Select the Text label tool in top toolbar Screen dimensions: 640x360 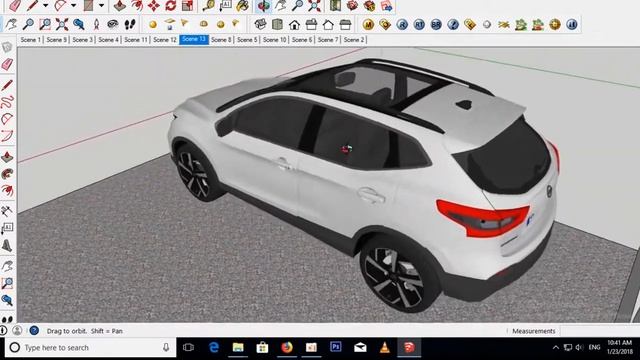tap(225, 5)
